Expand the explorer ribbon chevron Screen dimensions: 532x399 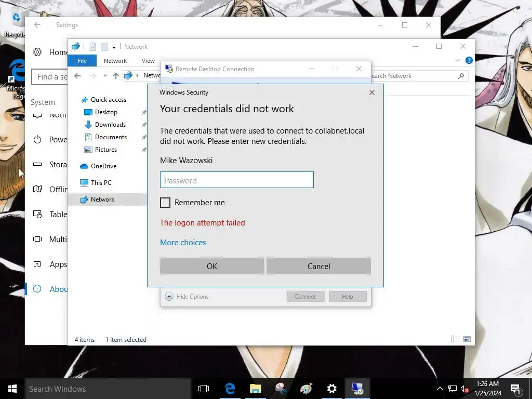pyautogui.click(x=458, y=60)
